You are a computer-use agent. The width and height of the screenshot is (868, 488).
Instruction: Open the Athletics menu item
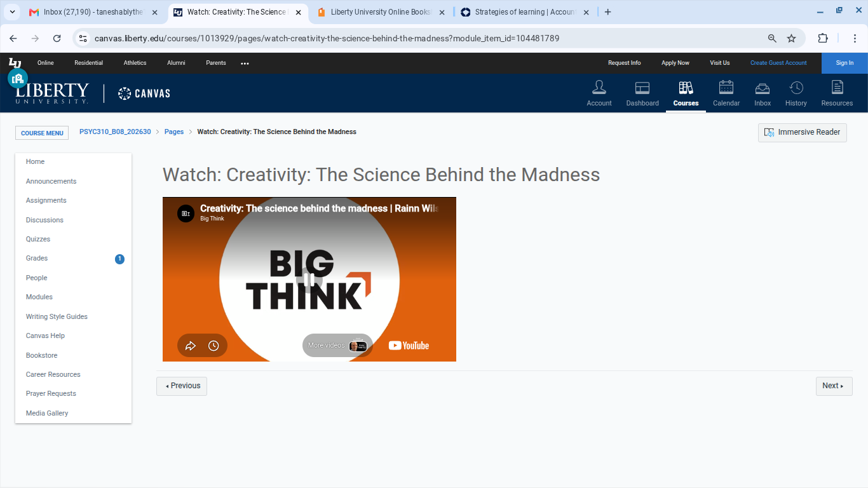135,63
